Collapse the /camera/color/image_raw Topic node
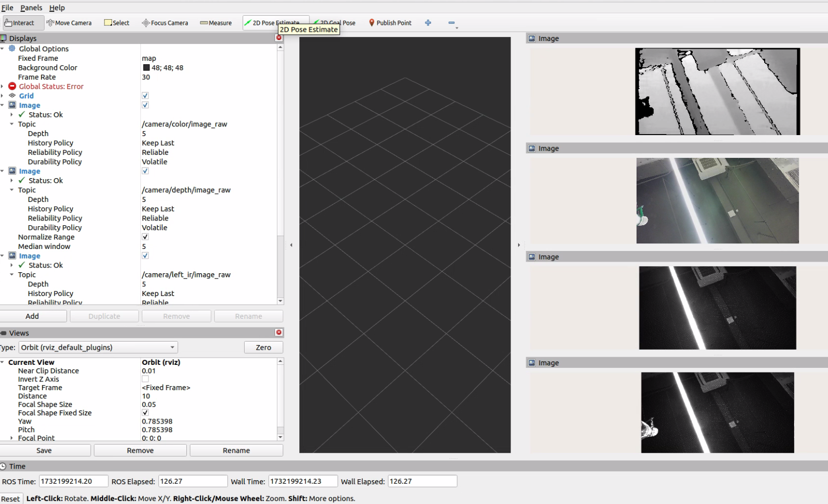This screenshot has width=828, height=504. [12, 124]
